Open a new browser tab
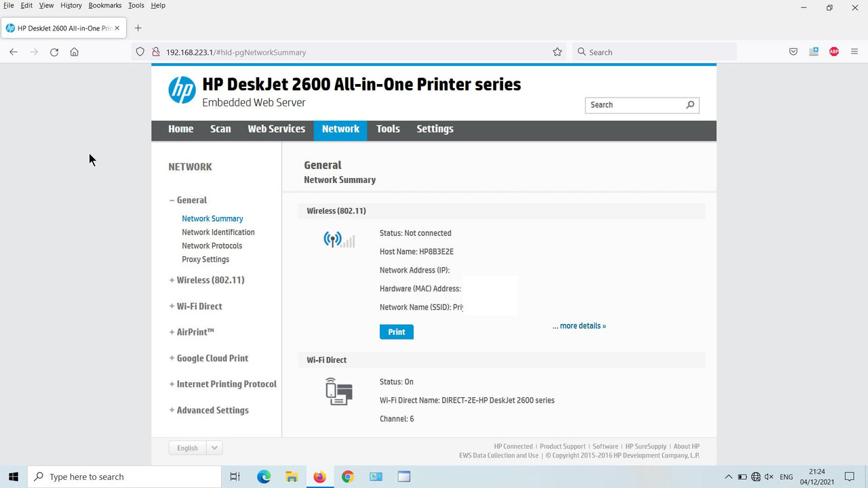The width and height of the screenshot is (868, 488). point(138,28)
